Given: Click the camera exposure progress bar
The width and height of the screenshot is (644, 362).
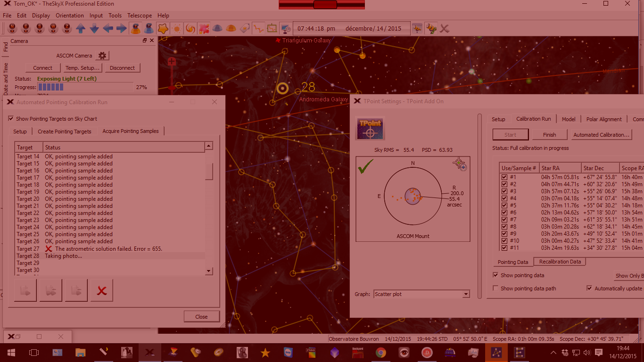Looking at the screenshot, I should [86, 87].
